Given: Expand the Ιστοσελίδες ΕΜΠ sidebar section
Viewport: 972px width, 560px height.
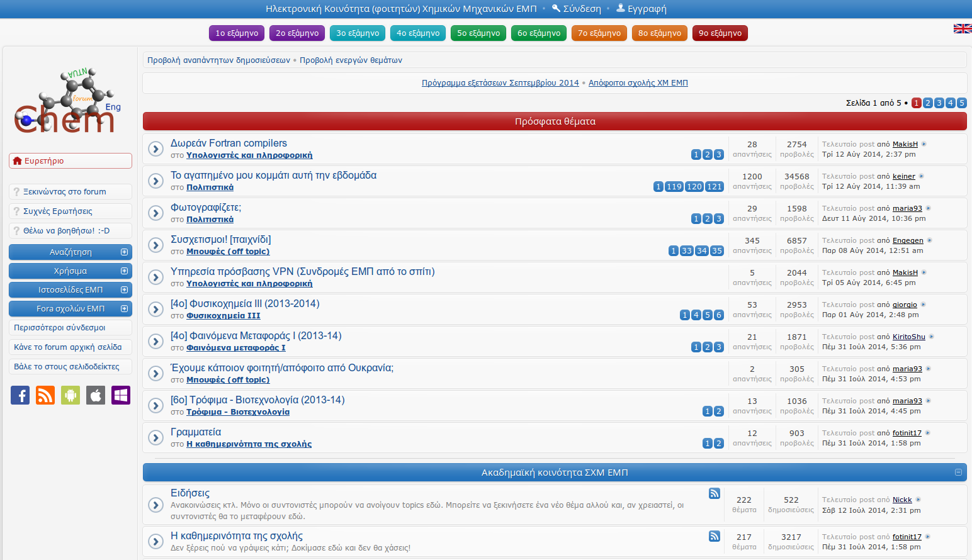Looking at the screenshot, I should [124, 289].
